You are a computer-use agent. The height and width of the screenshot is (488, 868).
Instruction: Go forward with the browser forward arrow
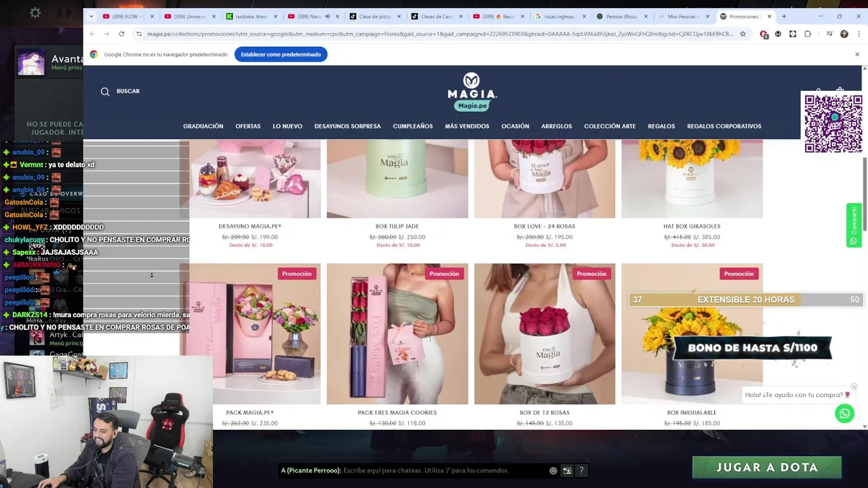[x=106, y=34]
